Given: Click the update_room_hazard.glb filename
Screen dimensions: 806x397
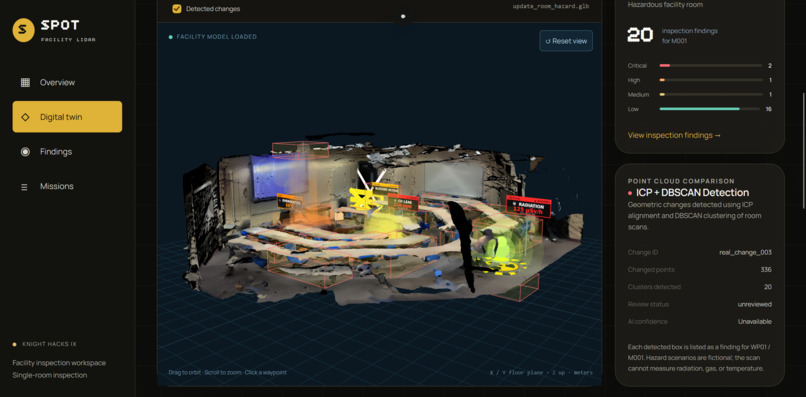Looking at the screenshot, I should (x=551, y=7).
